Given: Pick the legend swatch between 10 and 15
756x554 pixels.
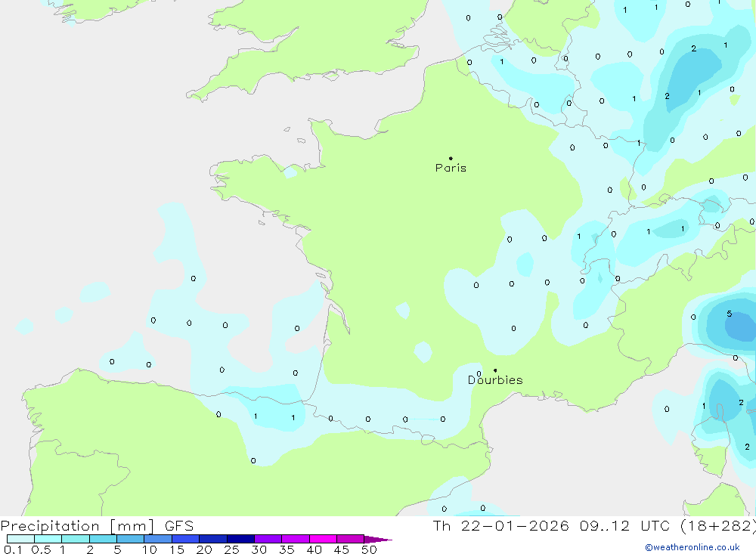Looking at the screenshot, I should click(158, 539).
